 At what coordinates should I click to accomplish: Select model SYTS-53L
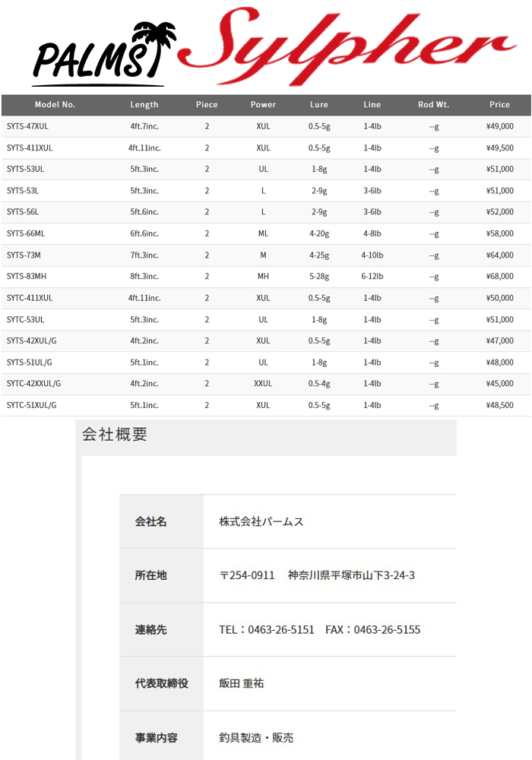click(x=23, y=191)
